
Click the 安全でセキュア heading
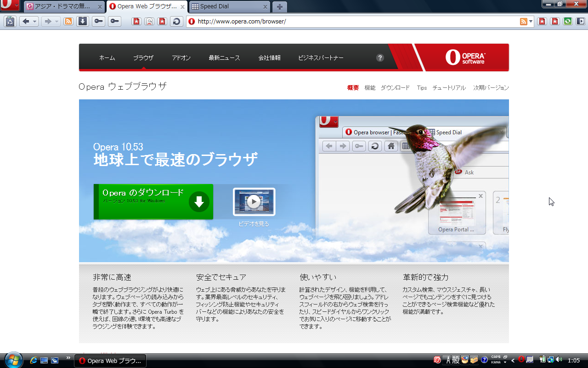point(221,277)
